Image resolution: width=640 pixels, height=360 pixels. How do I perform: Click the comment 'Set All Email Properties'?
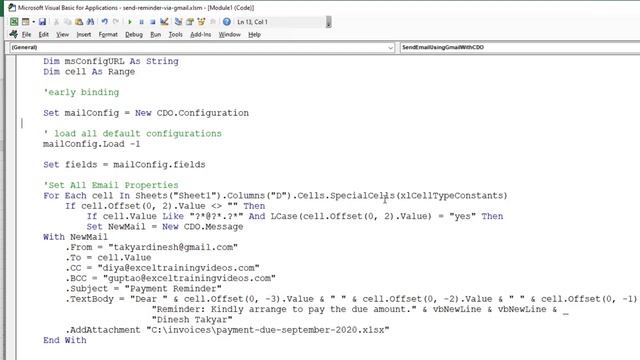[111, 185]
